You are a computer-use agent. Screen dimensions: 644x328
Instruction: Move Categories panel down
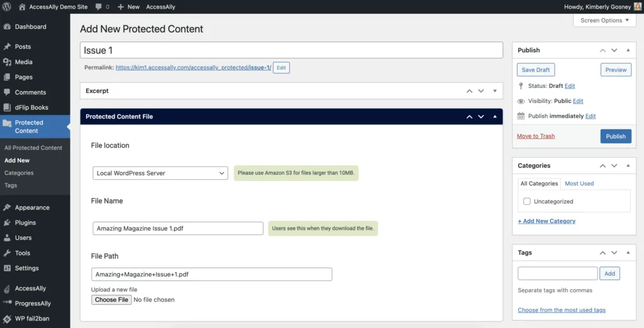[x=614, y=166]
